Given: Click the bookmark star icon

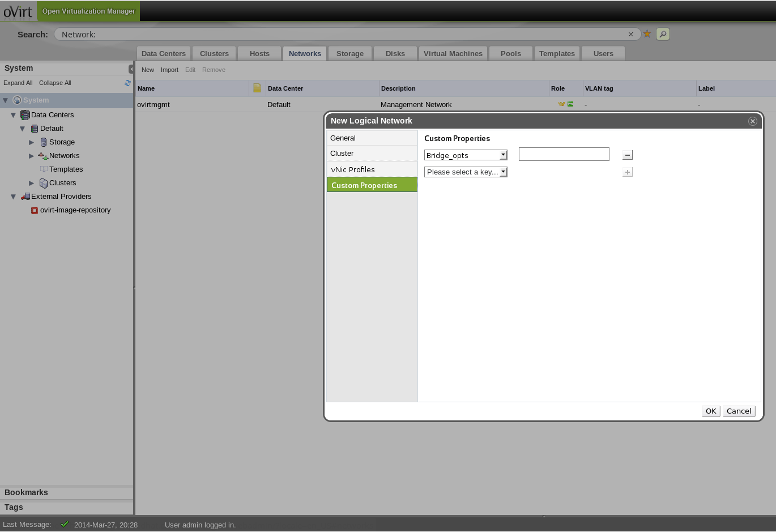Looking at the screenshot, I should [x=647, y=34].
